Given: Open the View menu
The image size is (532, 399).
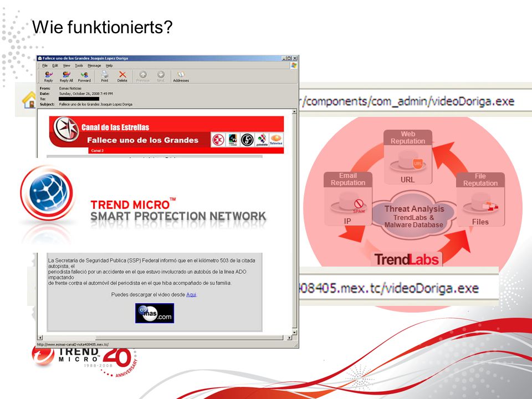Looking at the screenshot, I should click(66, 65).
